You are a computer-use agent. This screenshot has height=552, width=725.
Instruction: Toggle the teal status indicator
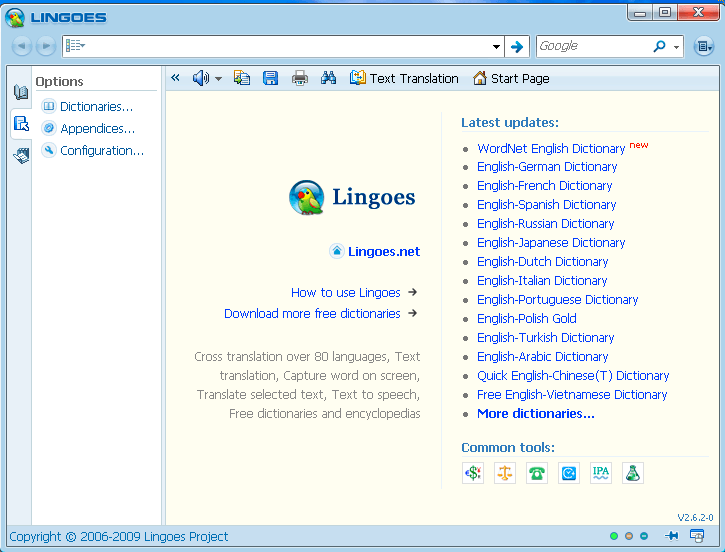(x=644, y=536)
